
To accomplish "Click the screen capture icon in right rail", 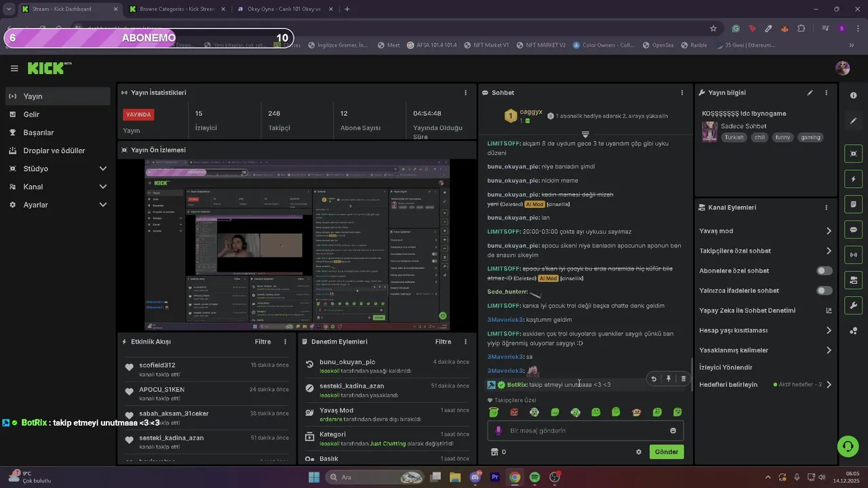I will click(x=853, y=154).
